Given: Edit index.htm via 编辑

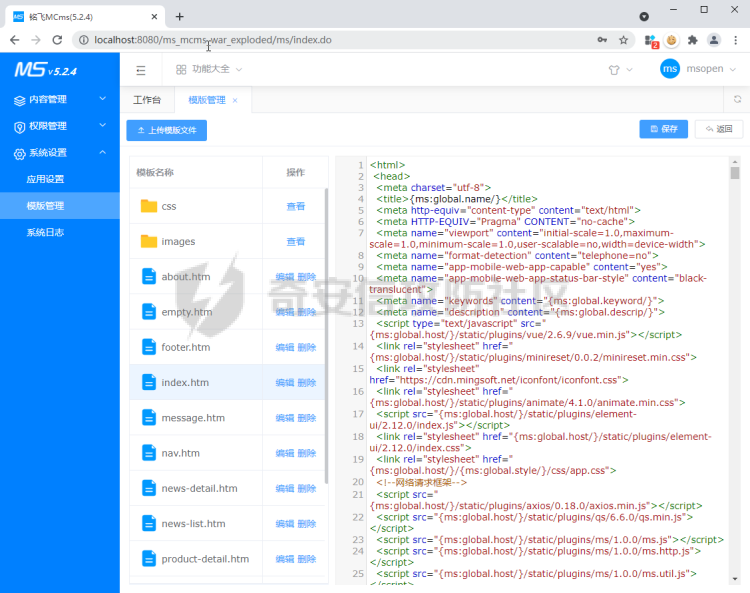Looking at the screenshot, I should point(285,383).
